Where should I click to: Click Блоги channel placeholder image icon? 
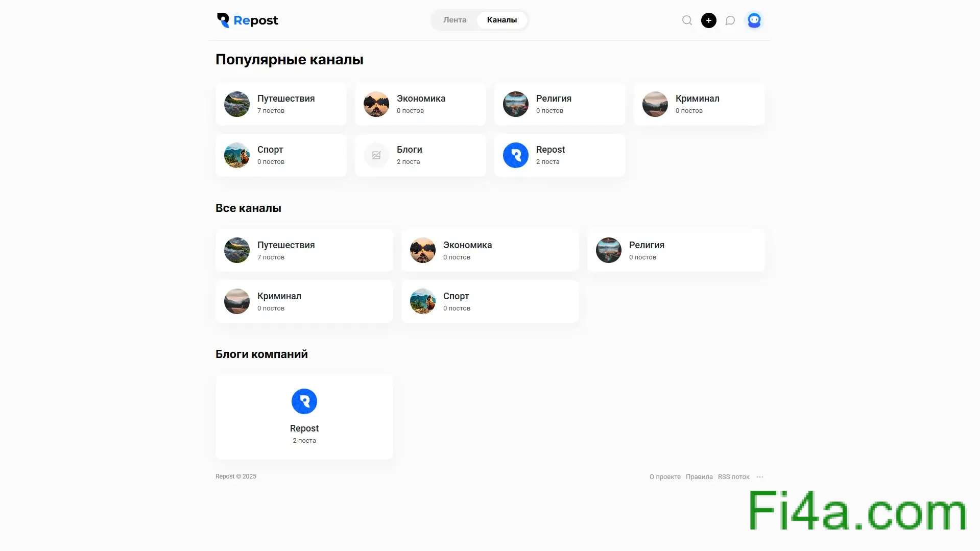click(376, 155)
